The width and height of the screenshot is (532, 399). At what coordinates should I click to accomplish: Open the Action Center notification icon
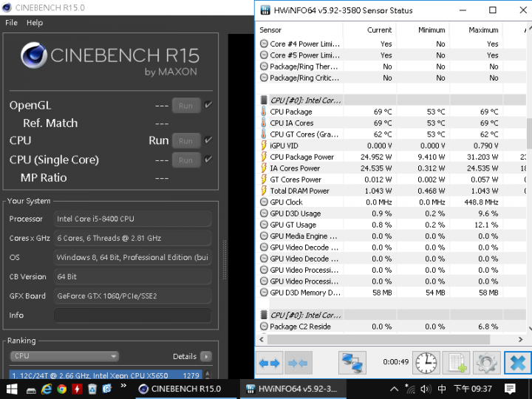510,389
